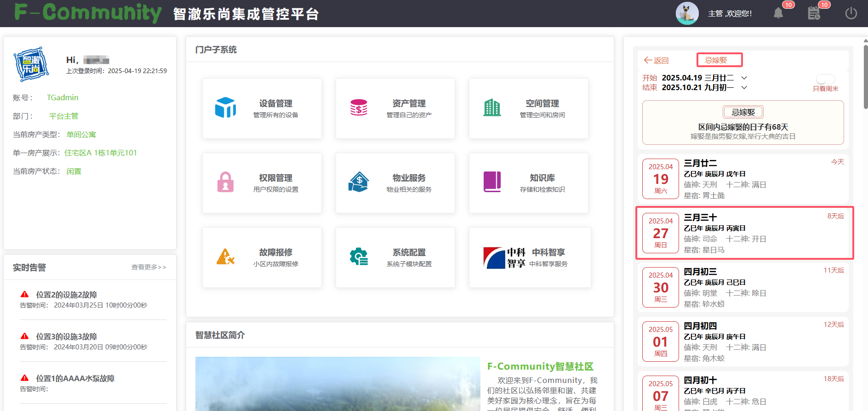The height and width of the screenshot is (411, 868).
Task: Click the community introduction image
Action: click(x=338, y=384)
